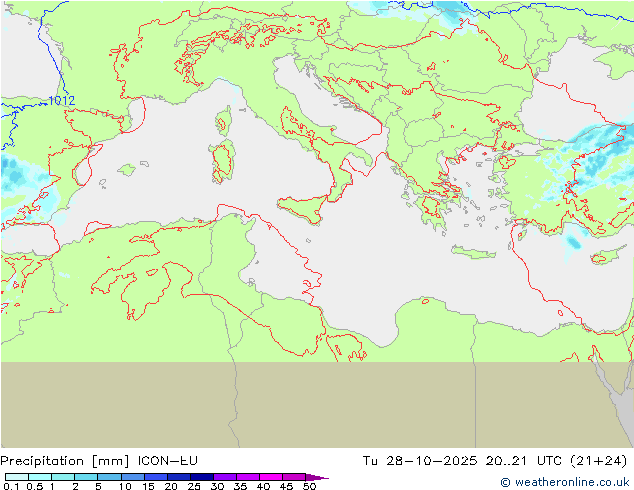The image size is (634, 490).
Task: Click the legend value label '50'
Action: [310, 486]
